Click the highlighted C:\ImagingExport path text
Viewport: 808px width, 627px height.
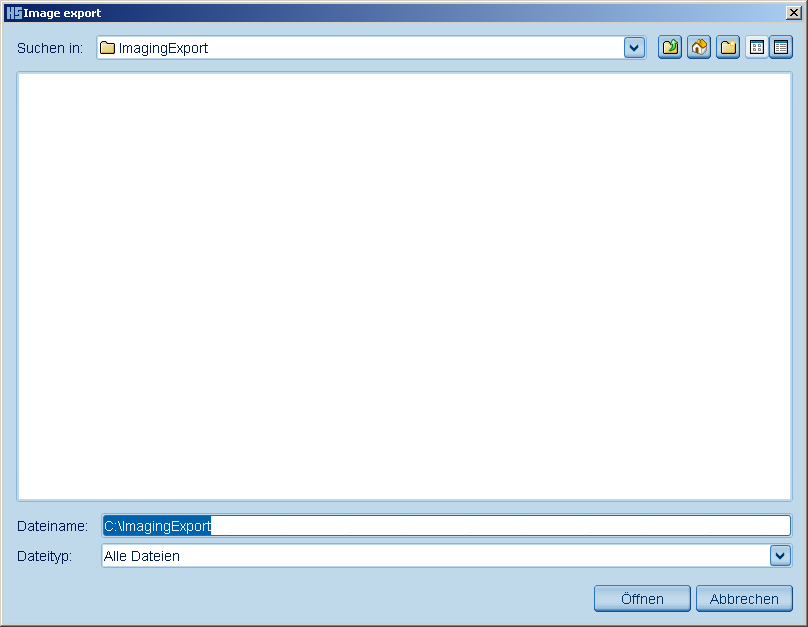pos(157,526)
